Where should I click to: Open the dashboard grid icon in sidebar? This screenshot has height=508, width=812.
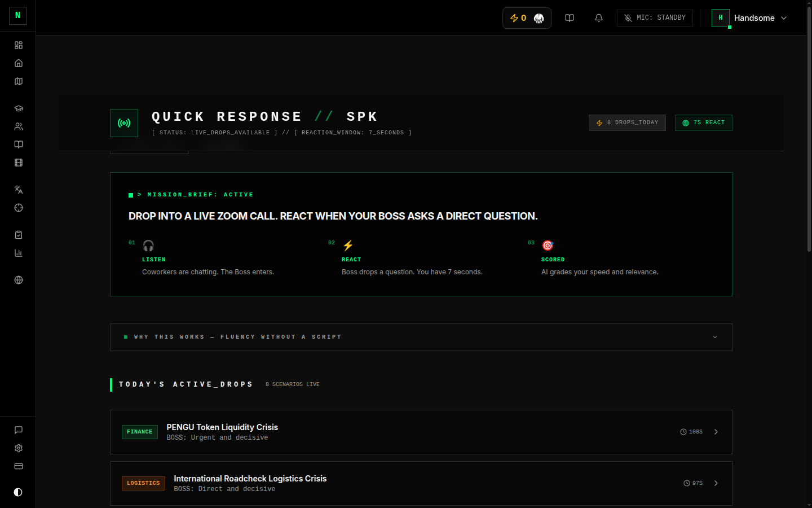click(19, 45)
